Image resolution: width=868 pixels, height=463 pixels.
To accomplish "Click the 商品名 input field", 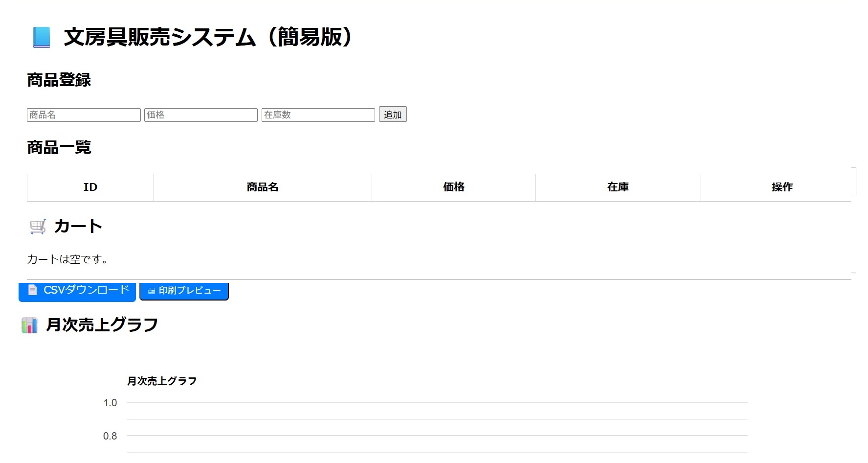I will point(84,115).
